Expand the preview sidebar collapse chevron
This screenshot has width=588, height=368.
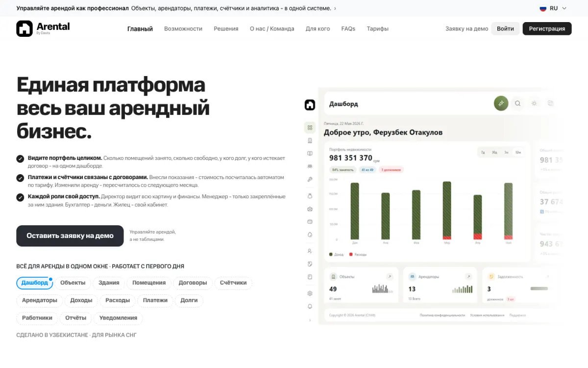pos(310,320)
